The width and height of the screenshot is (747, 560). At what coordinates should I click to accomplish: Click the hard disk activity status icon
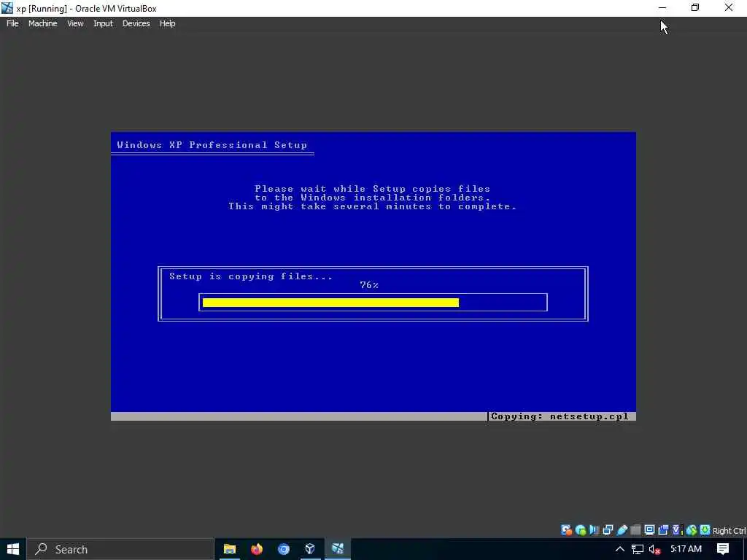pos(566,530)
